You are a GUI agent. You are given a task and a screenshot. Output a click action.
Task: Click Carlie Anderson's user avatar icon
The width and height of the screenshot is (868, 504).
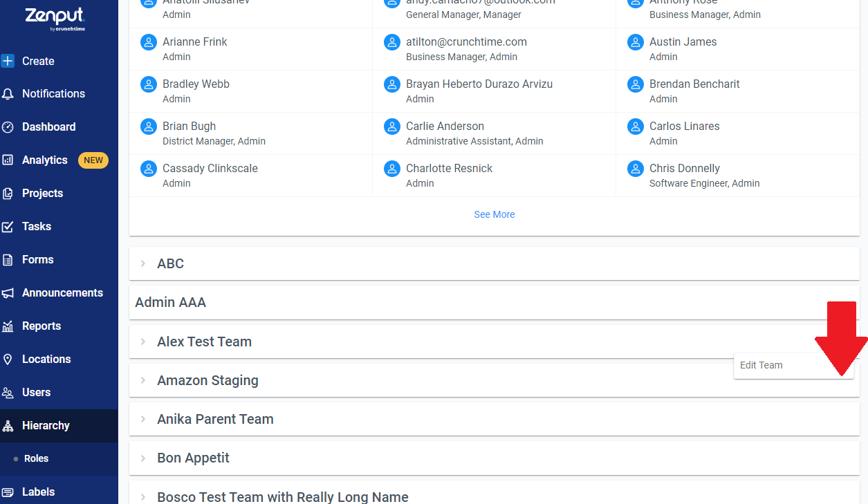[392, 127]
